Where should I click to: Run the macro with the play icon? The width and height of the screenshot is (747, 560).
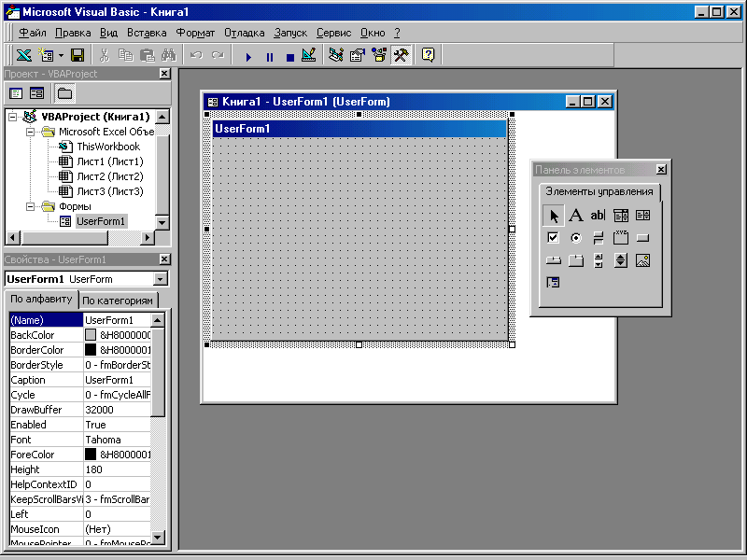point(248,57)
